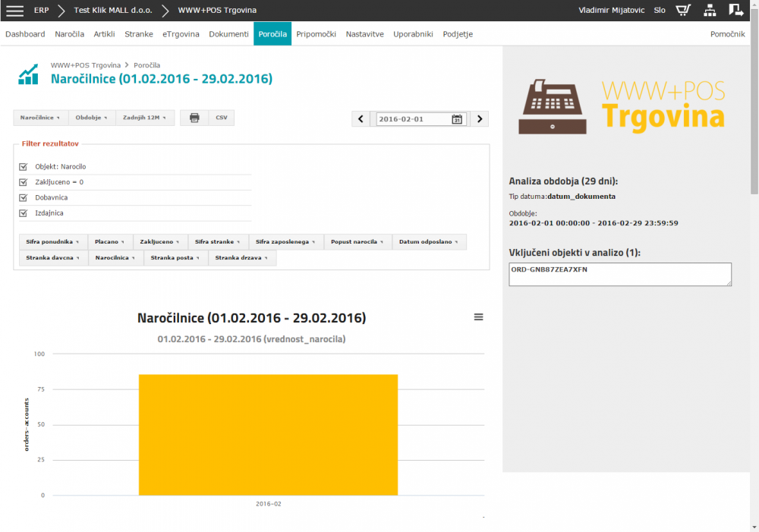Image resolution: width=759 pixels, height=532 pixels.
Task: Open the Nastavitve menu tab
Action: (364, 34)
